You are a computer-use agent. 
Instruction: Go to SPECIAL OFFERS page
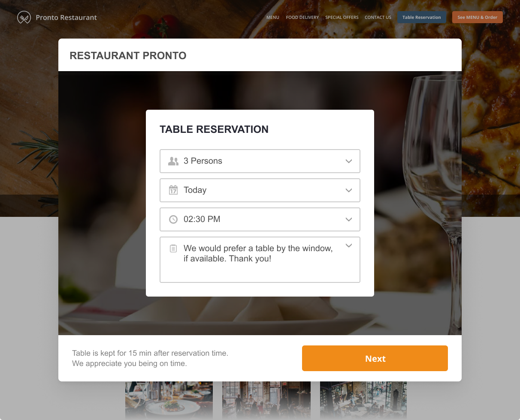(x=342, y=17)
